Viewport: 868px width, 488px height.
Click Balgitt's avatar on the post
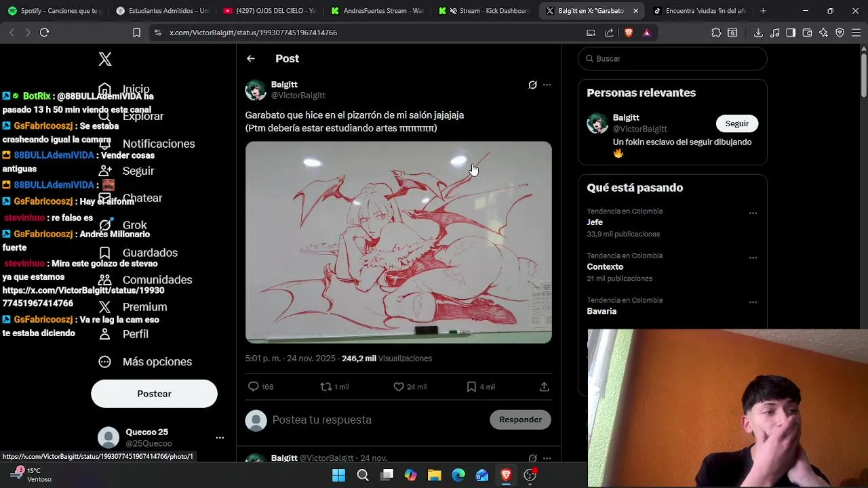coord(256,90)
